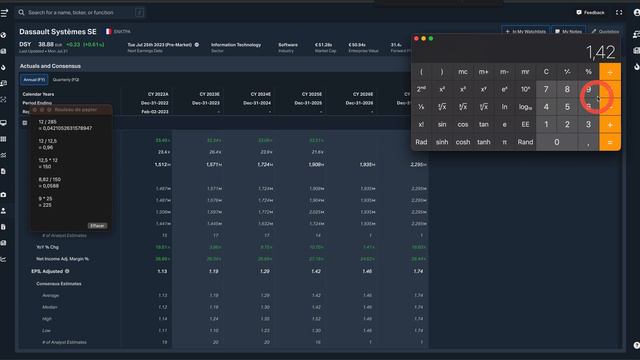Image resolution: width=640 pixels, height=360 pixels.
Task: Click the factorial x! key in Calculator
Action: (421, 124)
